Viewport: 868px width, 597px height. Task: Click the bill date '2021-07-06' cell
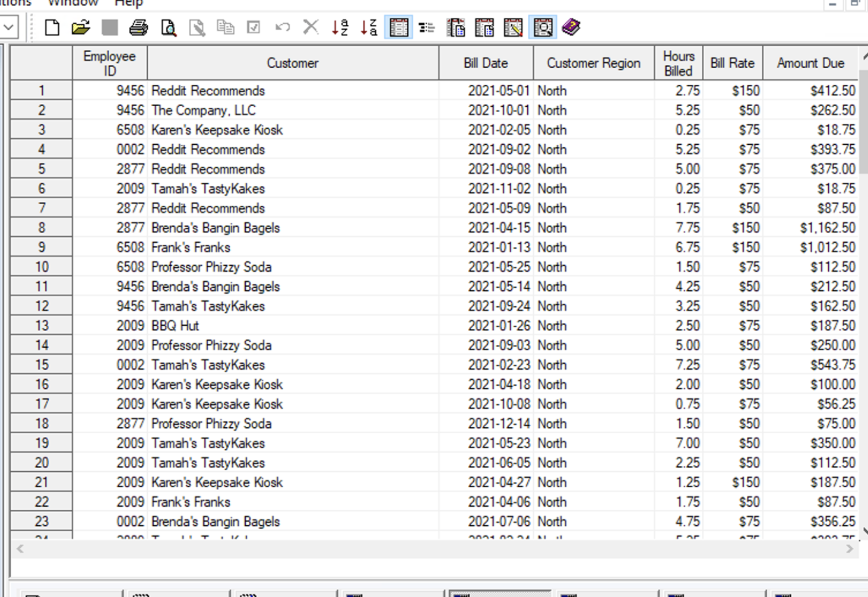coord(486,522)
